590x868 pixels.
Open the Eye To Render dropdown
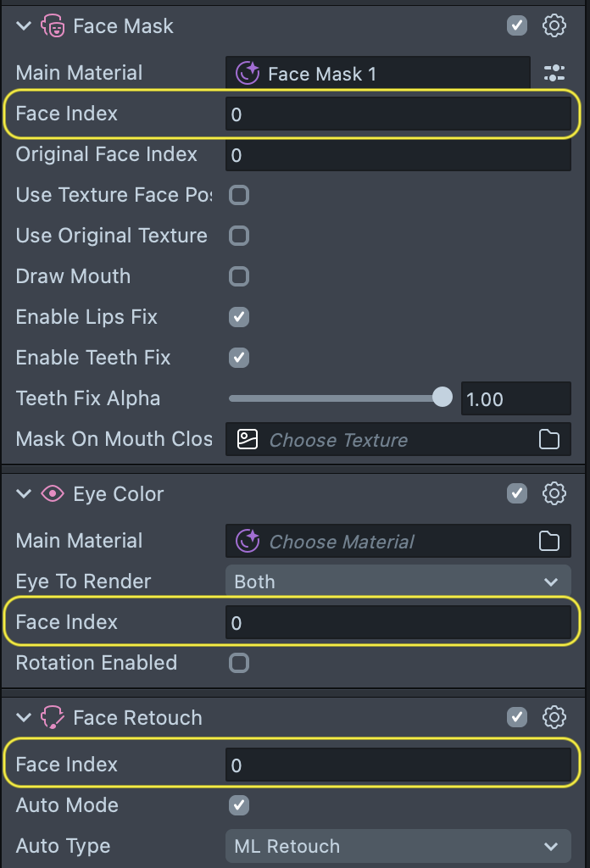[x=398, y=581]
